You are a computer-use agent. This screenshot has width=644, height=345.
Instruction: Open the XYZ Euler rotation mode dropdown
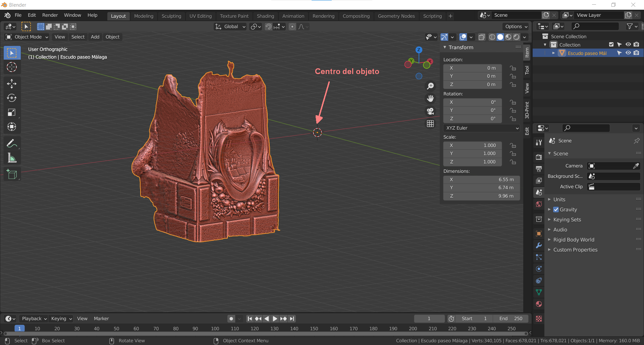482,128
